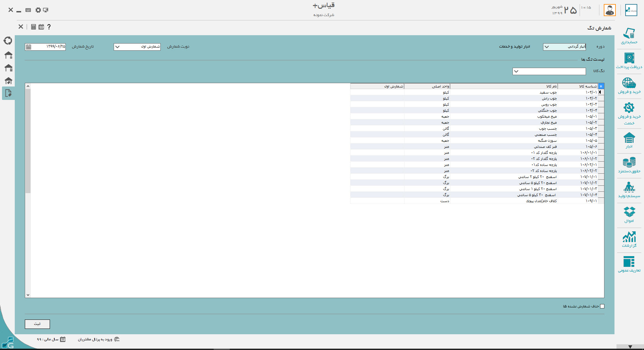
Task: Click the first warehouse icon in left sidebar
Action: 8,55
